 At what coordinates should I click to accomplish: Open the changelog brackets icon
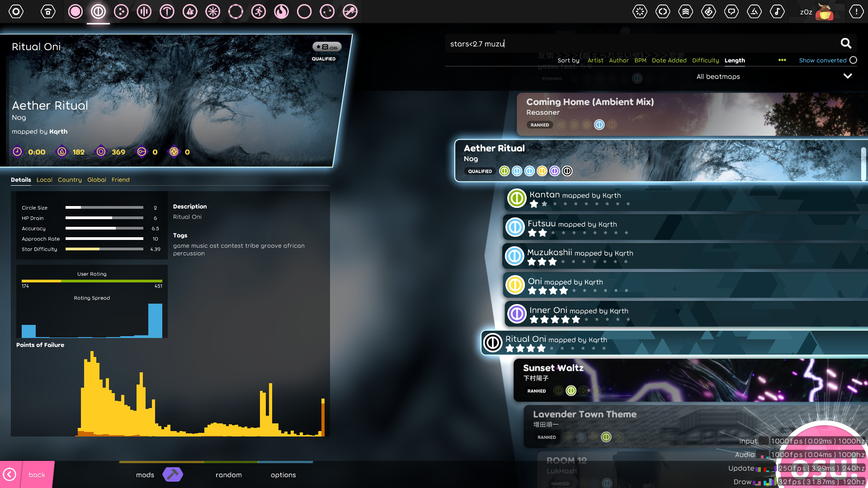663,11
